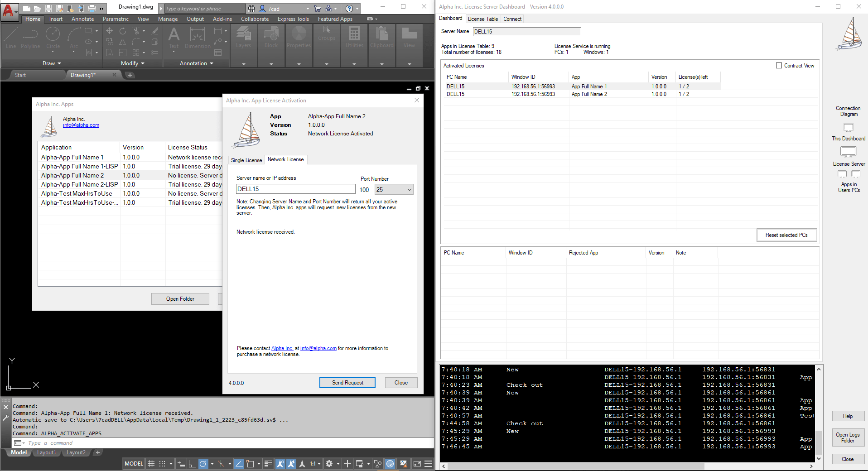This screenshot has width=868, height=471.
Task: Click the New drawing icon in quick access toolbar
Action: [27, 9]
